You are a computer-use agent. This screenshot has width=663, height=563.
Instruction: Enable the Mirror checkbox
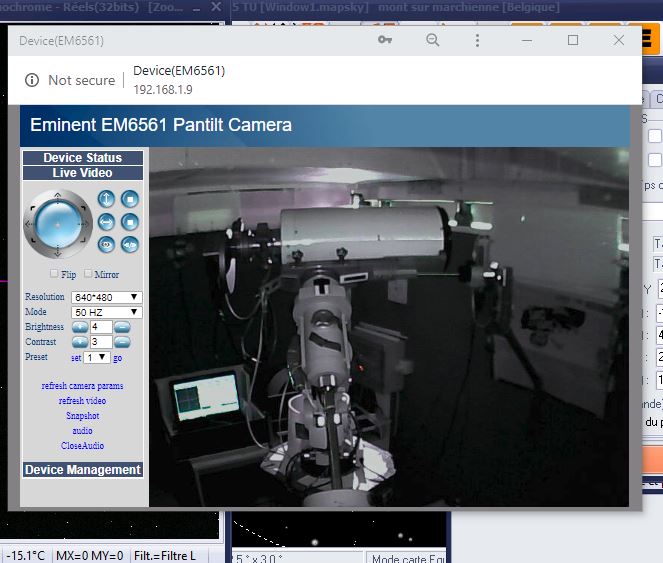tap(89, 274)
